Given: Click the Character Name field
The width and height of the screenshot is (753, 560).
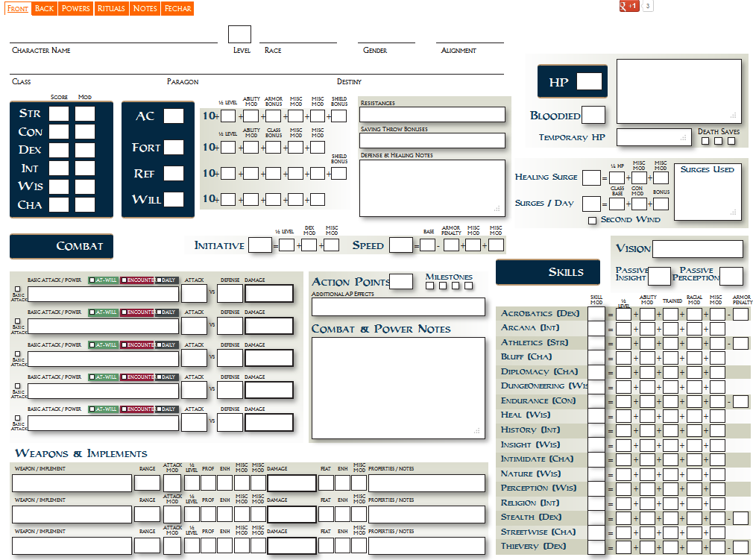Looking at the screenshot, I should pyautogui.click(x=113, y=36).
